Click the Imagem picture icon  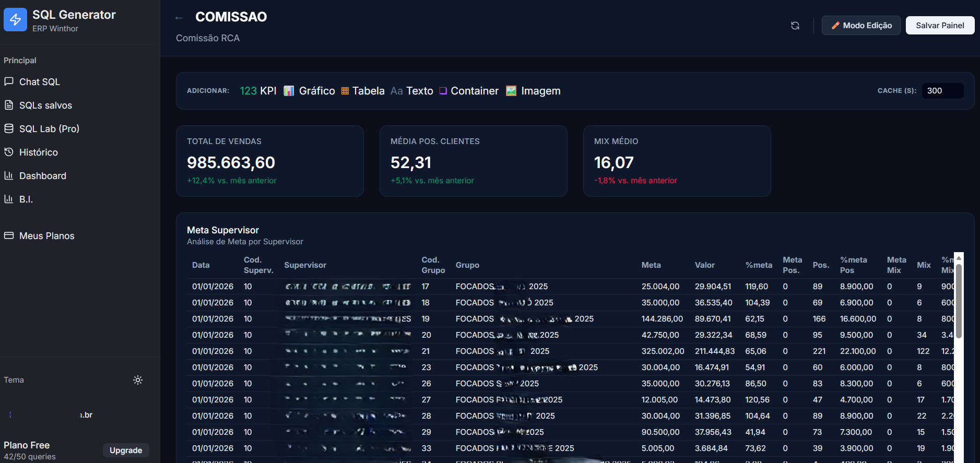tap(511, 91)
